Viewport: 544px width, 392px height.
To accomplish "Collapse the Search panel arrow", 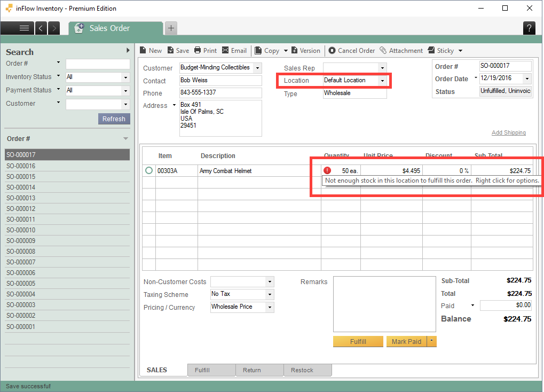I will pos(128,50).
